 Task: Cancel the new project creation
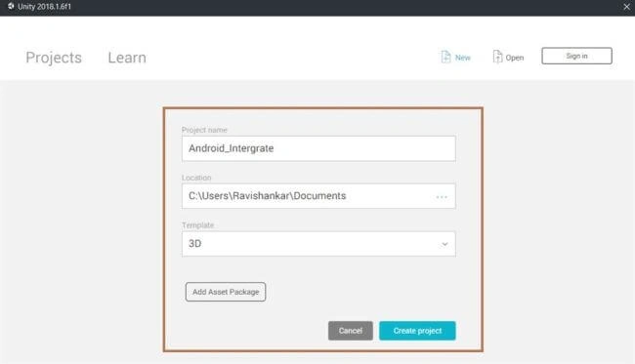pos(351,331)
